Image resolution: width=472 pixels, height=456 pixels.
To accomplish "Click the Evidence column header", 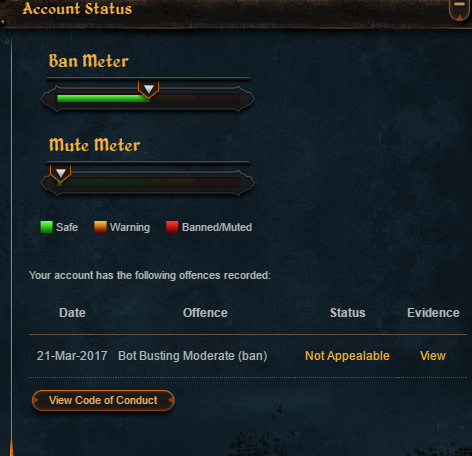I will 433,313.
